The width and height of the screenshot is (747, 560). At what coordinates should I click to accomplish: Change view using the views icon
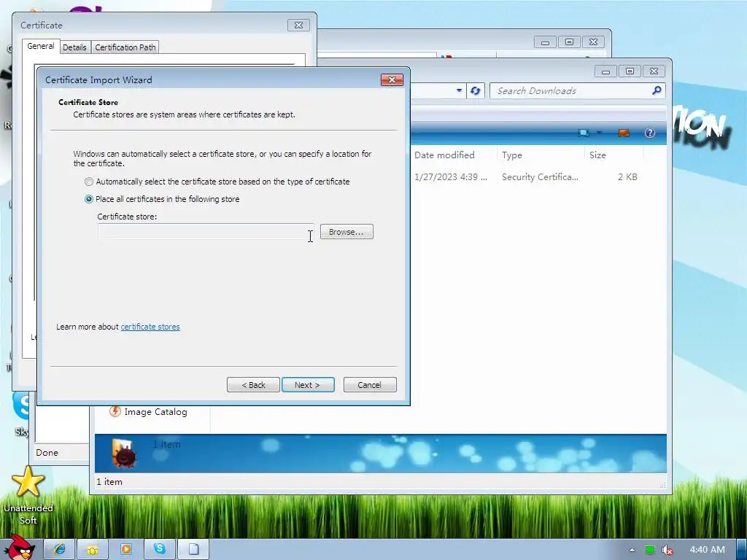pyautogui.click(x=584, y=133)
